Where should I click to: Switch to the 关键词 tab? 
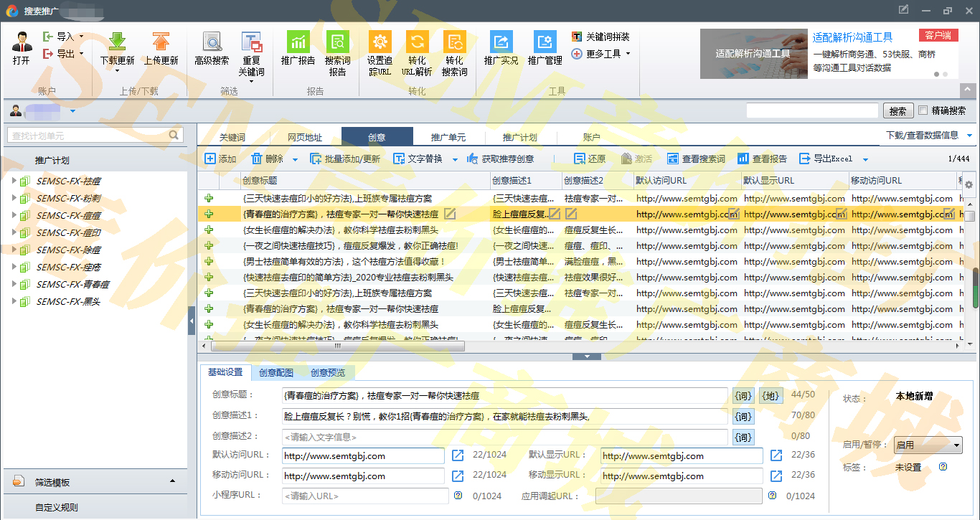coord(232,137)
